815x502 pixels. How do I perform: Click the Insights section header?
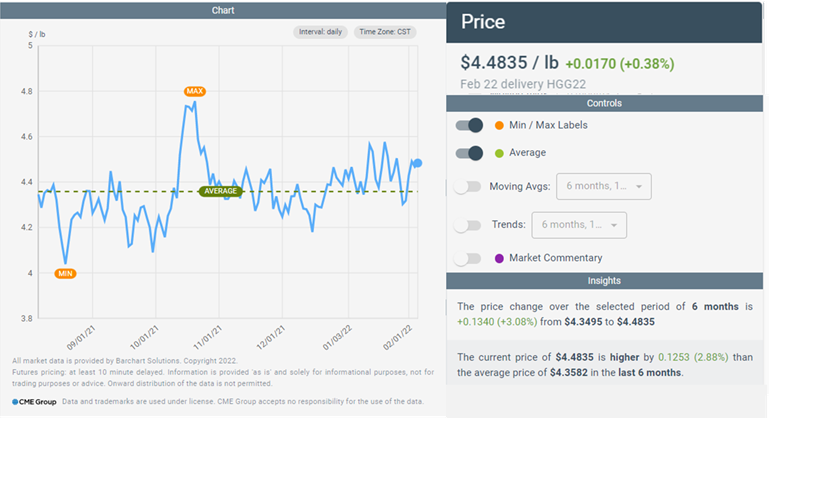604,281
